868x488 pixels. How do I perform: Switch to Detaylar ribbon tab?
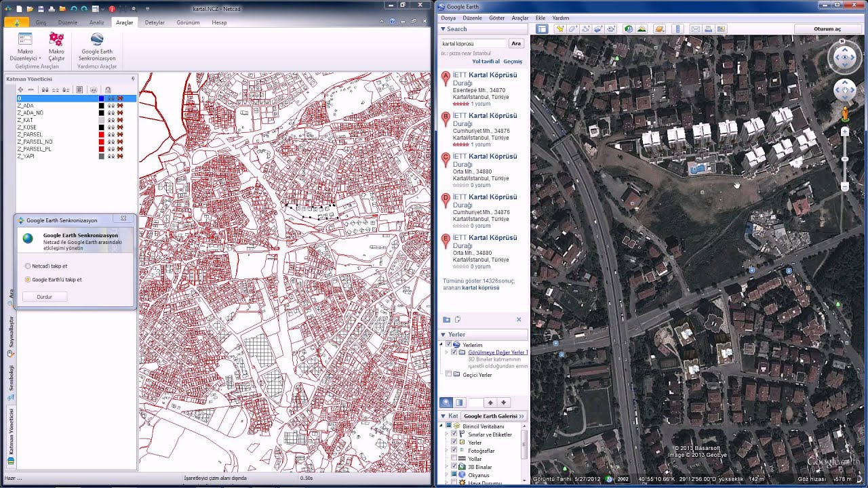pos(155,22)
